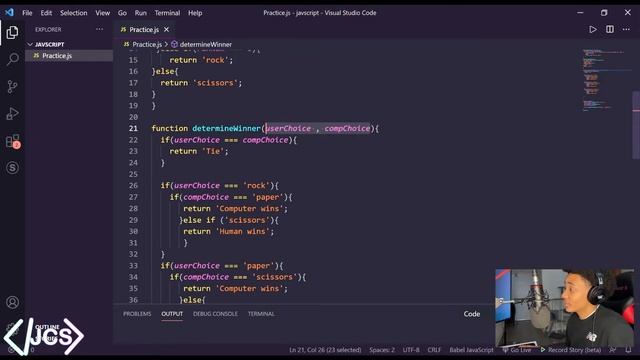The height and width of the screenshot is (360, 640).
Task: Open the Go menu
Action: click(122, 13)
